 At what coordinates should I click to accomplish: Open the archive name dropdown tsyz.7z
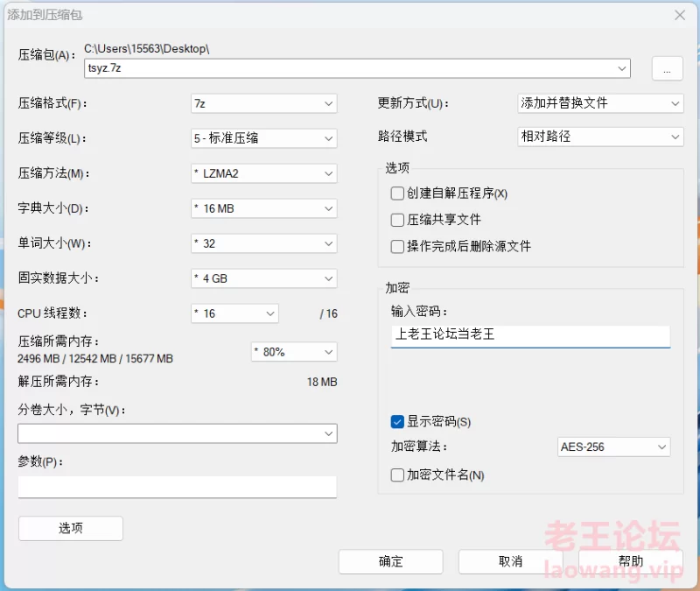(357, 68)
